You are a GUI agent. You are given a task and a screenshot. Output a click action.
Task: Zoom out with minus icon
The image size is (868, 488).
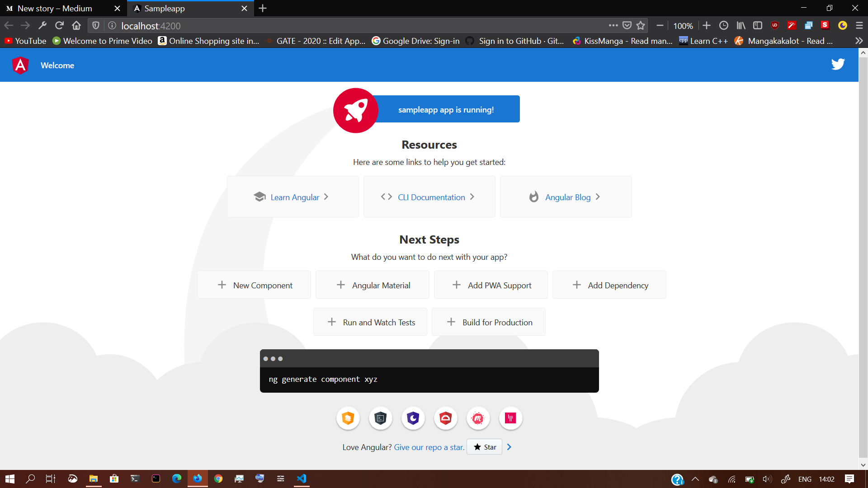[660, 26]
